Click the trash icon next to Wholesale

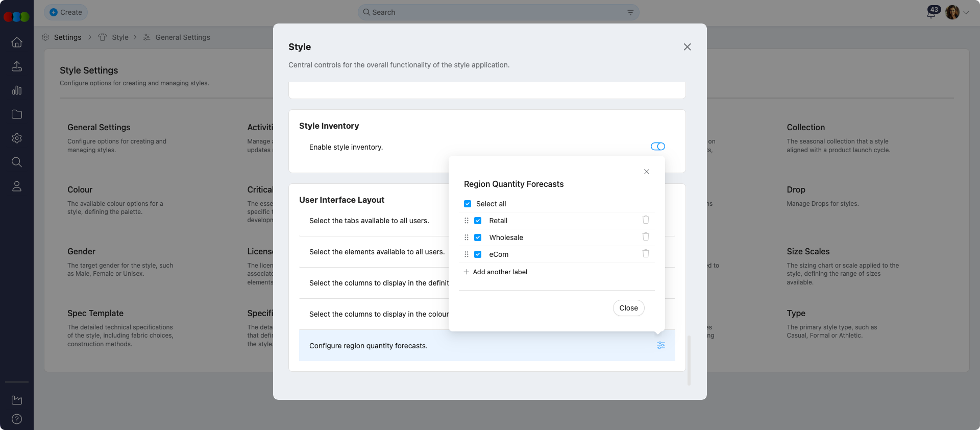645,236
